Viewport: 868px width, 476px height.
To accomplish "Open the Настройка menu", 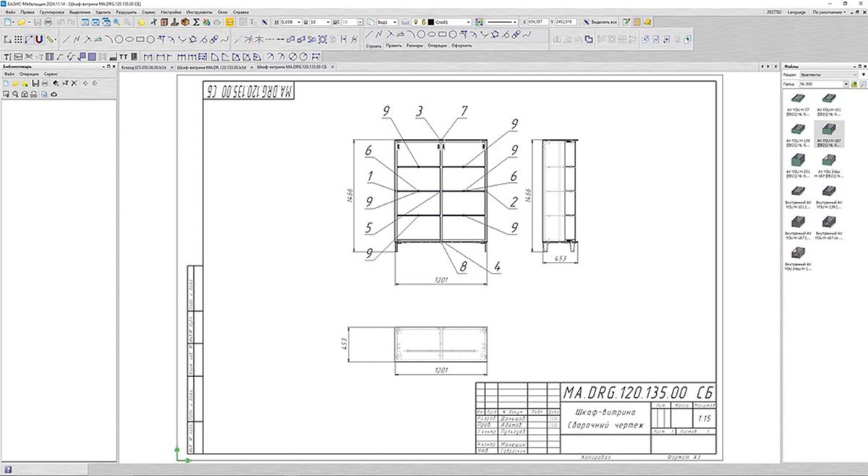I will [x=171, y=13].
